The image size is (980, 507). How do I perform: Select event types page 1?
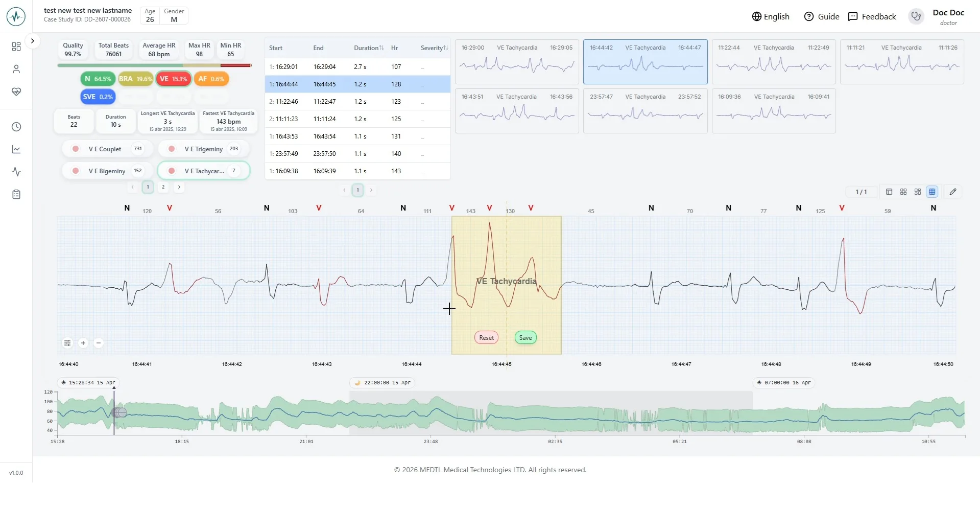[148, 187]
